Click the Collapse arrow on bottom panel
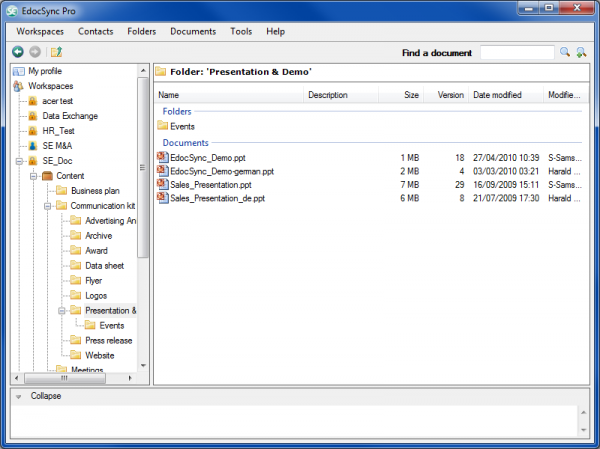 (x=18, y=397)
